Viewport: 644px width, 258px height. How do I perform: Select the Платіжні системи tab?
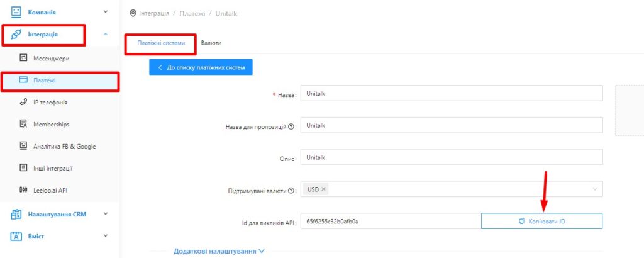pos(161,43)
